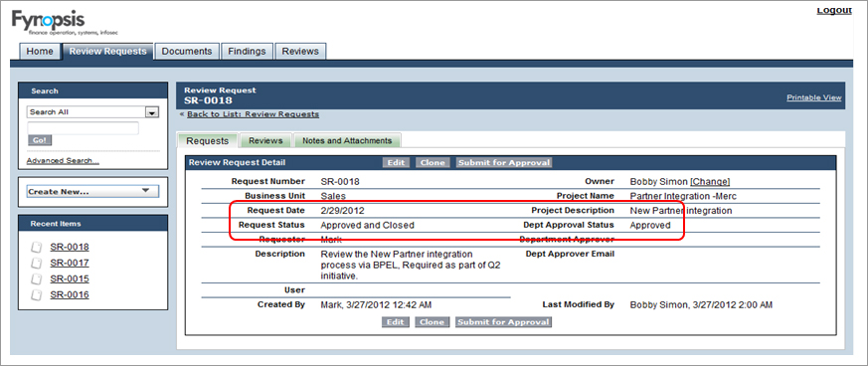Click the Requester value Mark
868x366 pixels.
(x=331, y=240)
